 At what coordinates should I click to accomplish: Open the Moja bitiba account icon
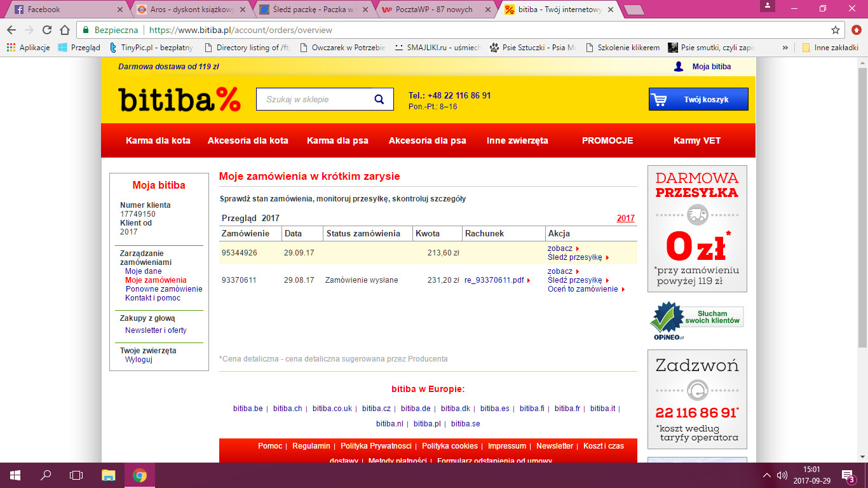click(679, 67)
